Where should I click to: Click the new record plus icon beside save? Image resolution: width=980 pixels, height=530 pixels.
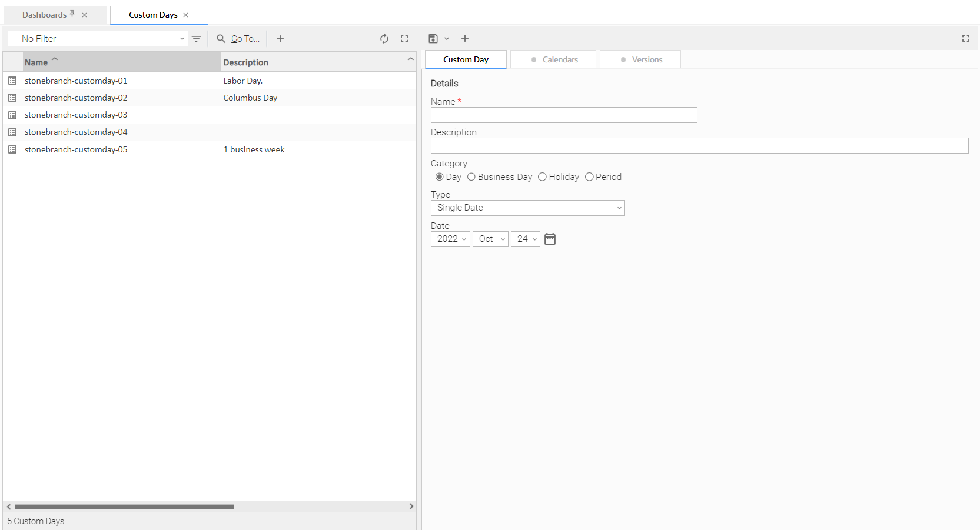tap(465, 39)
